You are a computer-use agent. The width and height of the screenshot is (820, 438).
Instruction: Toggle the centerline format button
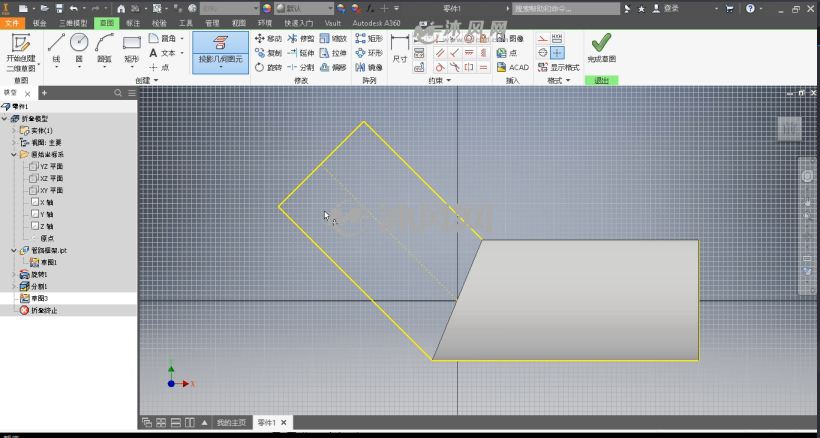(x=543, y=53)
